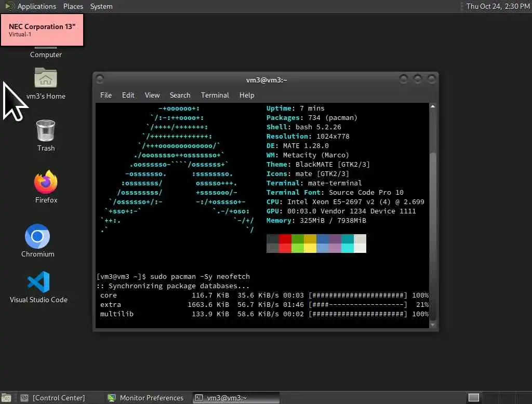Click the 'WM: Metacity (Marco)' line
The image size is (532, 404).
point(308,155)
